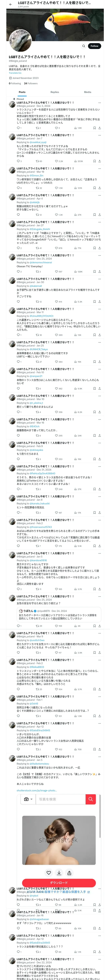Viewport: 110px width, 980px height.
Task: Open more options on the @kkkkijk reply
Action: (99, 196)
